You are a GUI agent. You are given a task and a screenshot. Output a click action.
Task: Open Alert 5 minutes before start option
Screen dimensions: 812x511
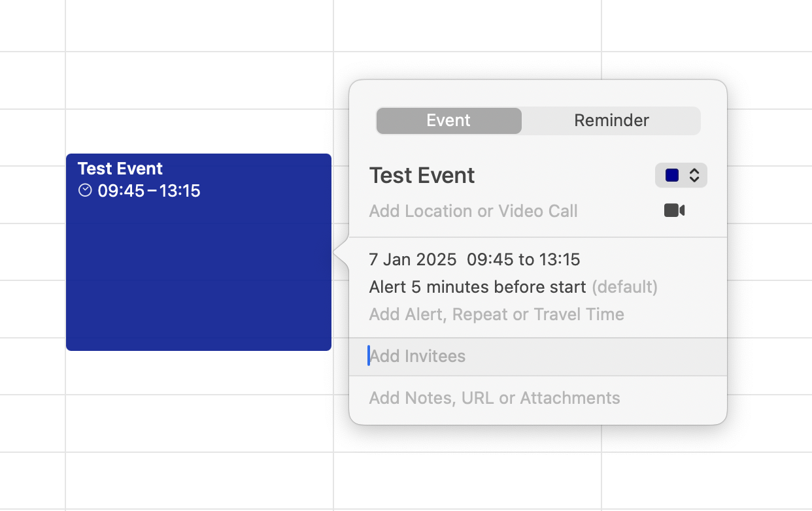tap(477, 287)
